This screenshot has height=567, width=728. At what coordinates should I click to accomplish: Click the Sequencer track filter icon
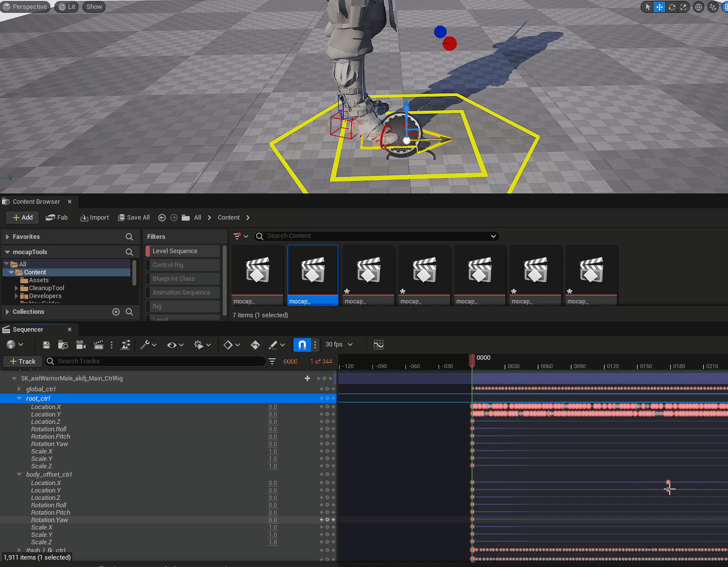pos(272,362)
